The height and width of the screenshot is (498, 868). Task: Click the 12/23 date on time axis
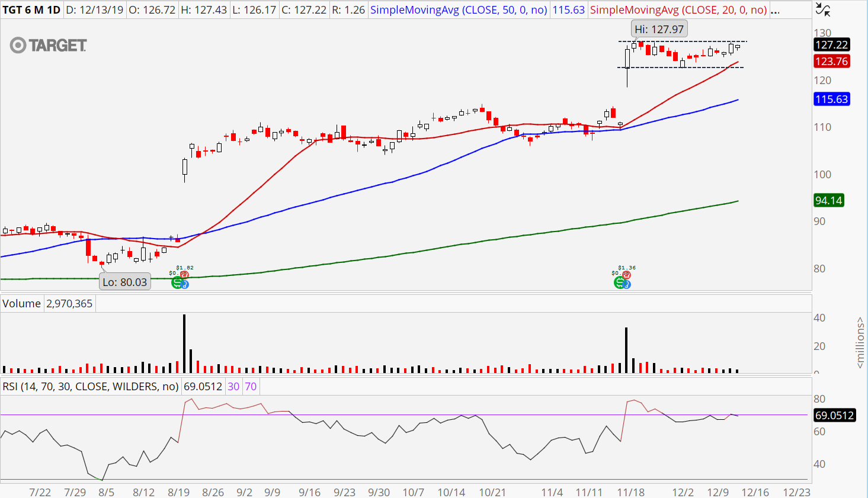tap(797, 492)
